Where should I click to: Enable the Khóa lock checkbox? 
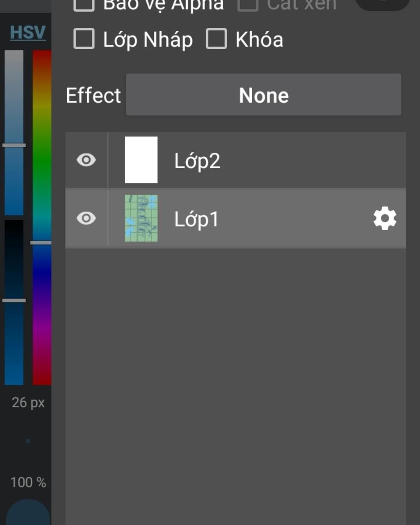[217, 39]
